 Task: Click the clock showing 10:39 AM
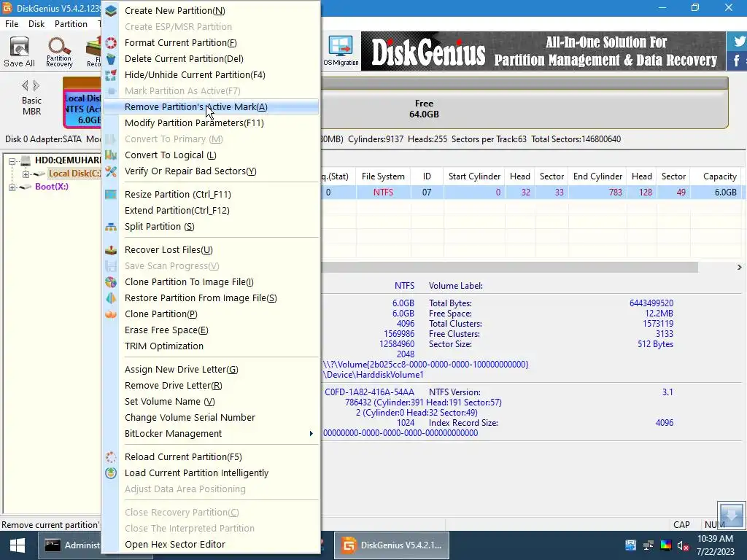coord(715,539)
